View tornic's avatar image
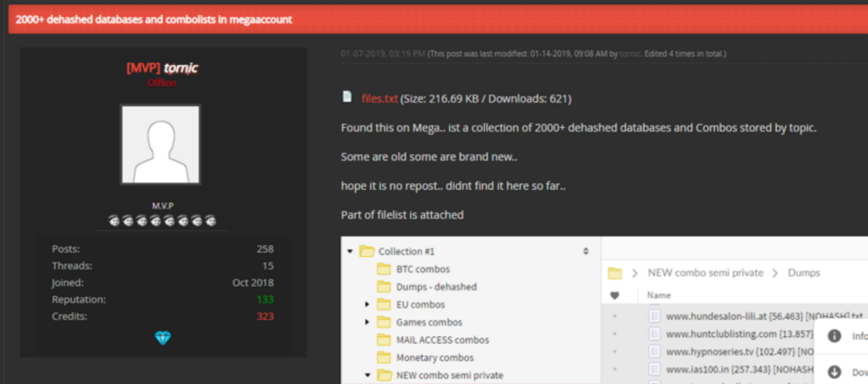This screenshot has width=868, height=384. pyautogui.click(x=160, y=144)
